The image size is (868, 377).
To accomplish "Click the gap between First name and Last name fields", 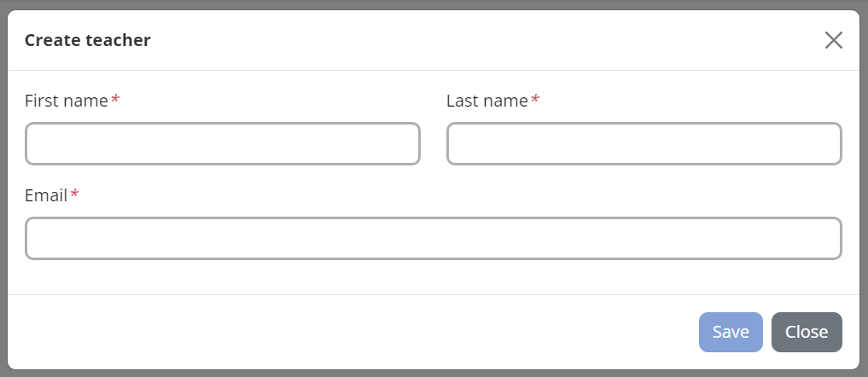I will 434,144.
